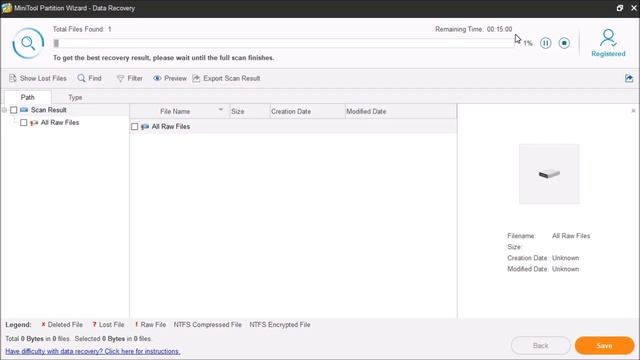Check All Raw Files in file list
Viewport: 640px width, 360px height.
[x=134, y=127]
